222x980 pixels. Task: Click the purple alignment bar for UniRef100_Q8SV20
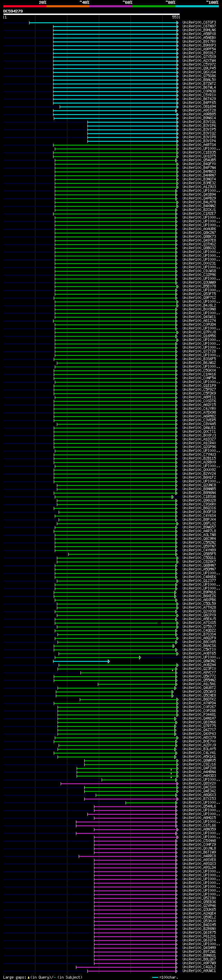tap(119, 784)
